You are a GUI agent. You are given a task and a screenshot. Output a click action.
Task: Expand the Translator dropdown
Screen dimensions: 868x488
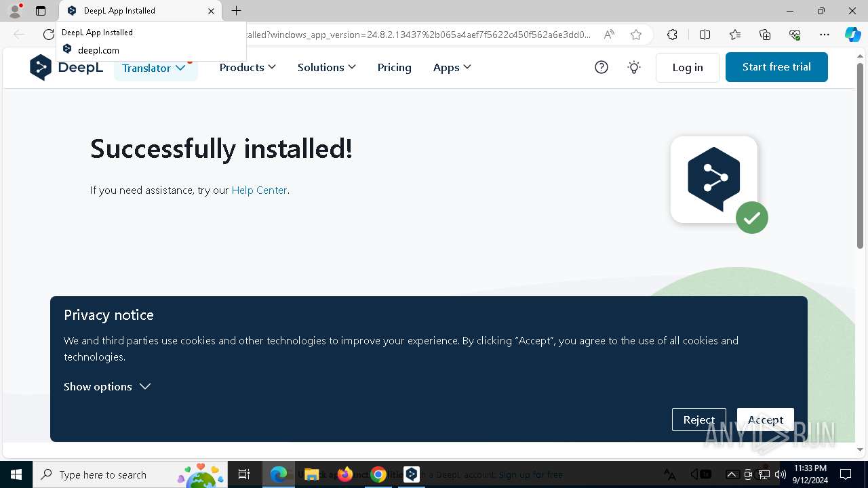click(155, 68)
